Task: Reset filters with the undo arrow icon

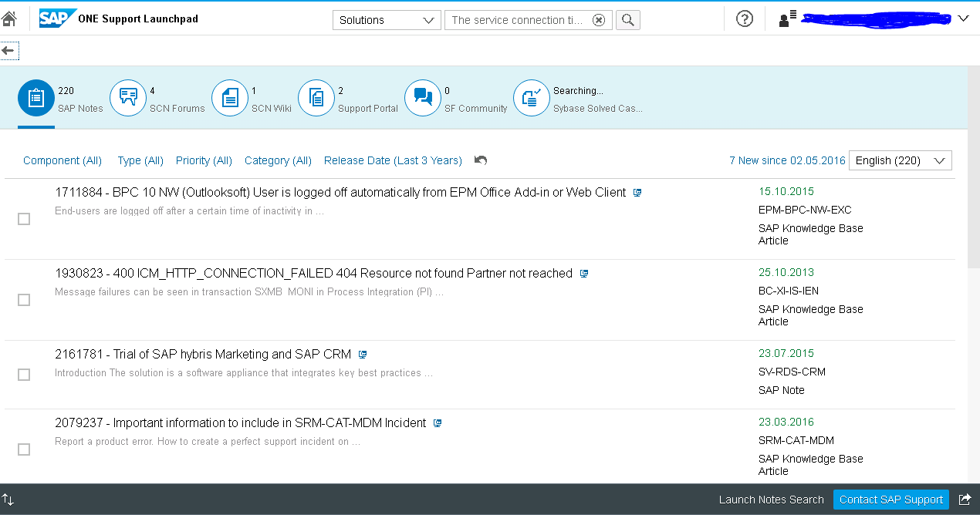Action: click(481, 160)
